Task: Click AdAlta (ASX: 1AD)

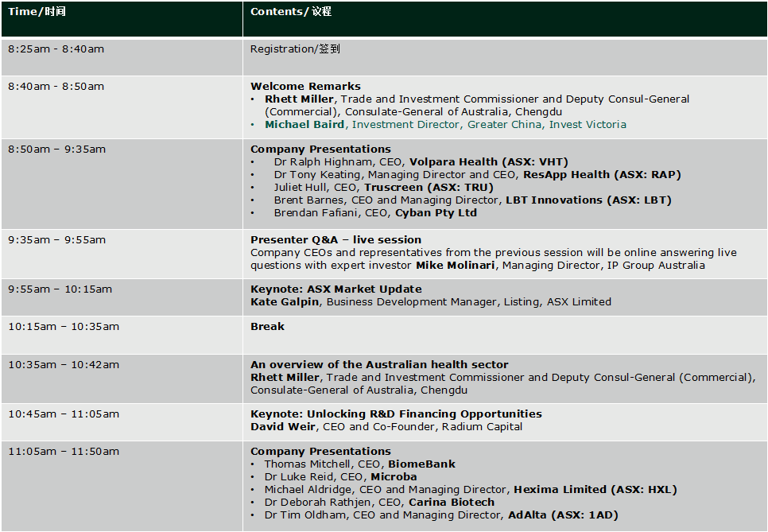Action: (x=563, y=515)
